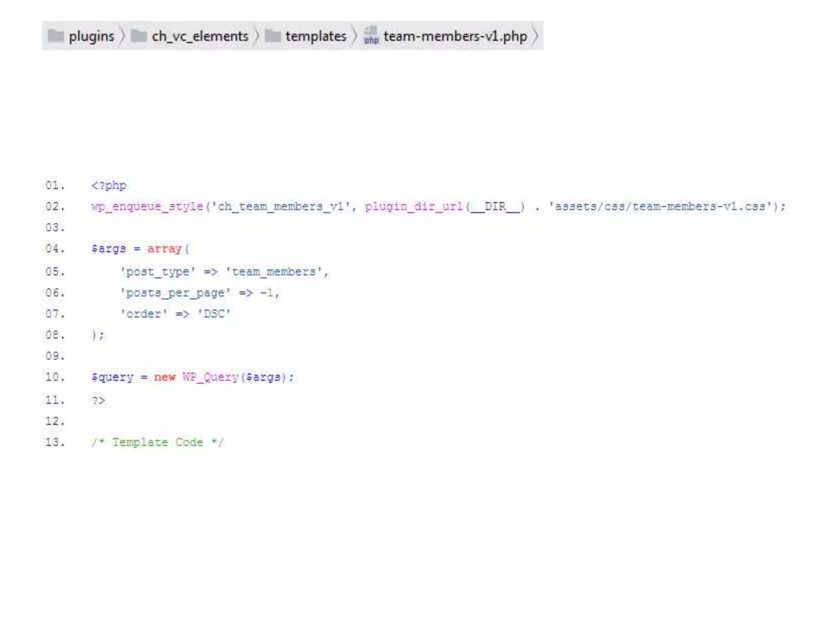Screen dimensions: 840x630
Task: Click the opening <?php tag
Action: point(109,185)
